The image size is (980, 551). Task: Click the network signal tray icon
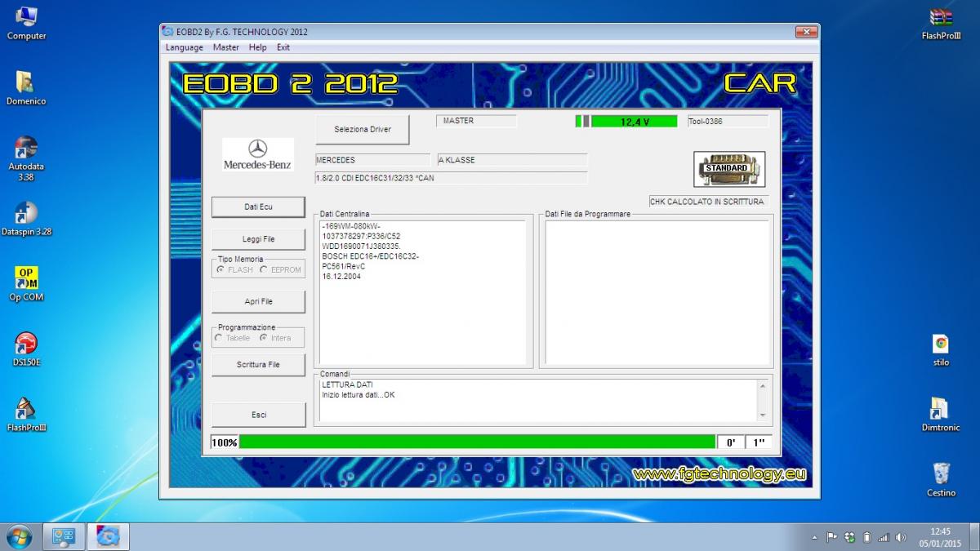(x=883, y=537)
